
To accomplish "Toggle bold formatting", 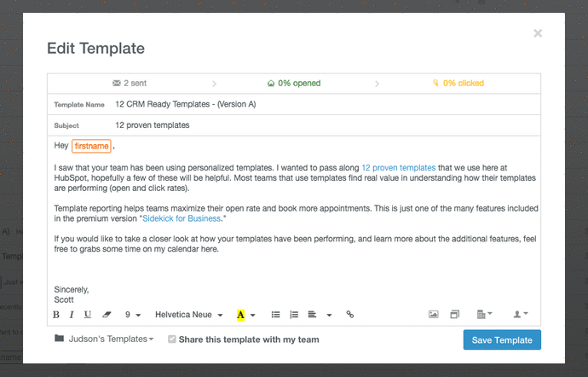I will [x=56, y=315].
